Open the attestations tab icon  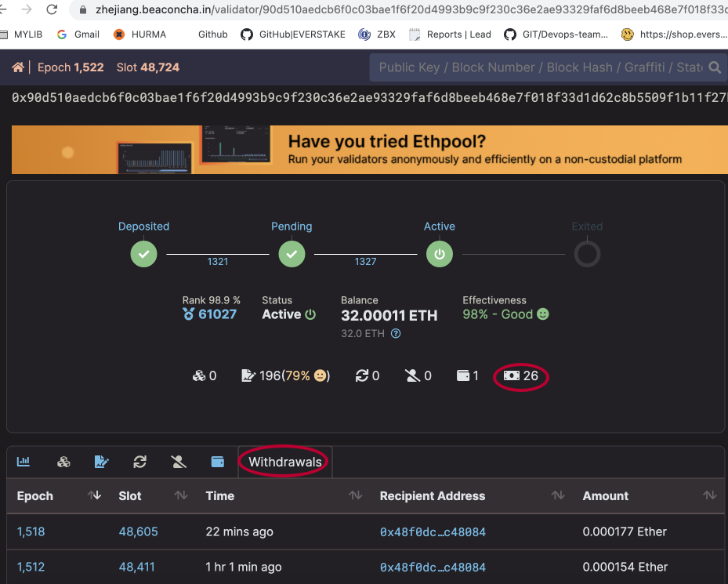[x=101, y=462]
